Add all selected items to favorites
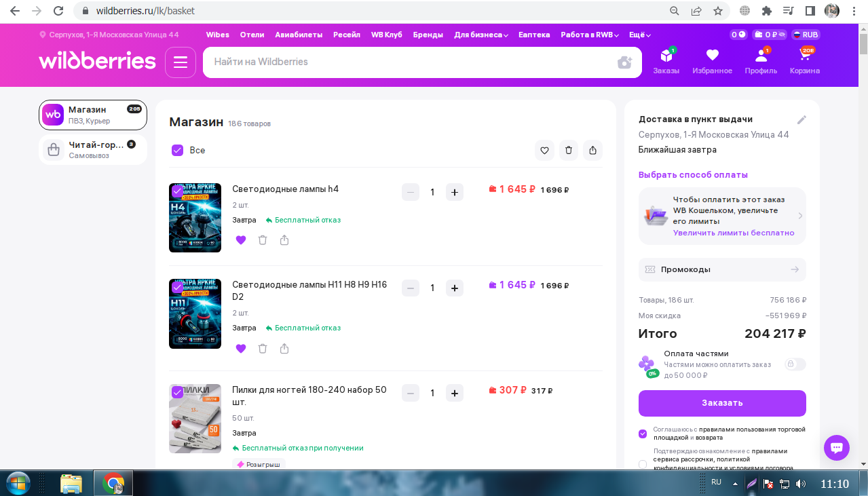 pyautogui.click(x=544, y=151)
